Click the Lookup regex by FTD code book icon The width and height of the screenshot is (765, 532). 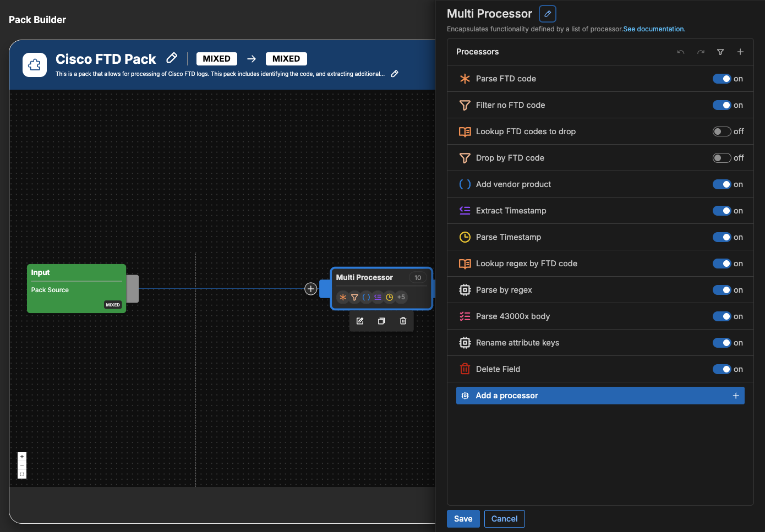[465, 264]
